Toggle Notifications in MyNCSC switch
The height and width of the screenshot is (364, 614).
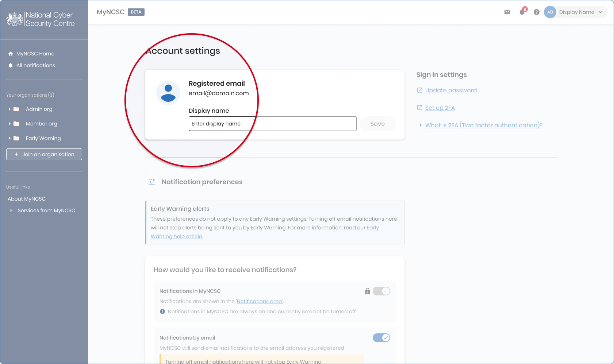pyautogui.click(x=381, y=291)
